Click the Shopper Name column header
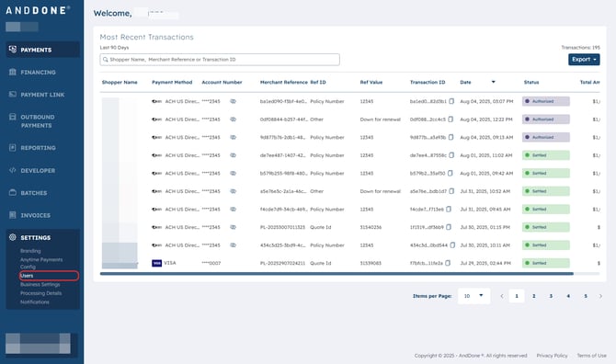This screenshot has width=616, height=364. pos(120,83)
